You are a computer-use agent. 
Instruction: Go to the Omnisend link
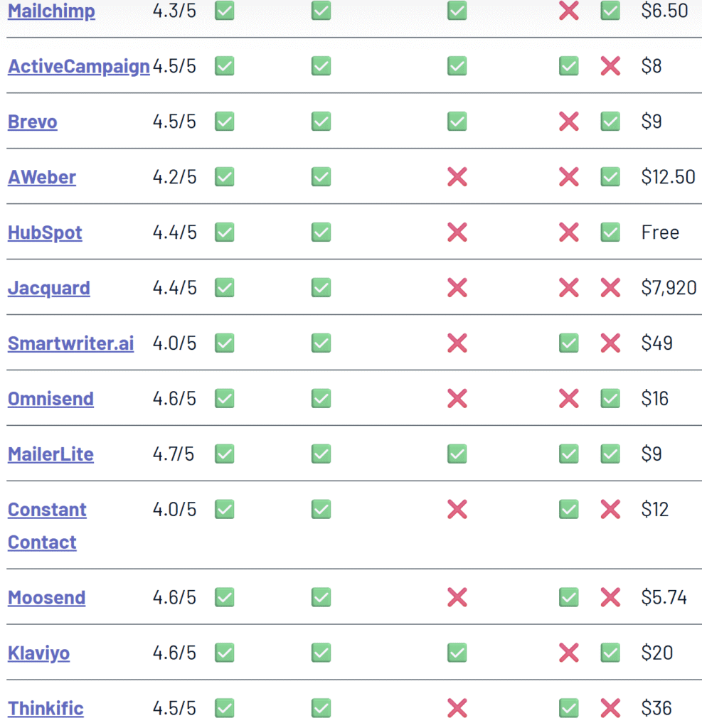pos(50,398)
